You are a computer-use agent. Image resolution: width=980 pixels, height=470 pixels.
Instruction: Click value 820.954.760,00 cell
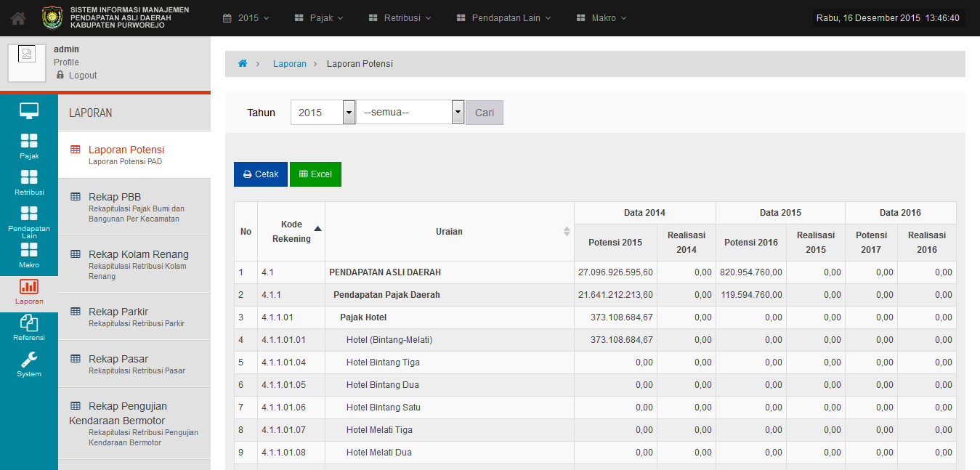(x=751, y=272)
